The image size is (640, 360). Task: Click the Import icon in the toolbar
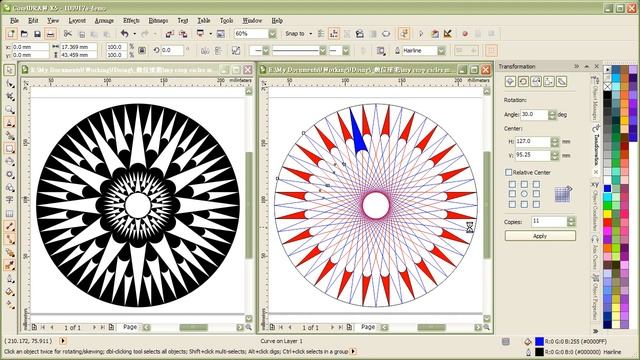pyautogui.click(x=169, y=34)
